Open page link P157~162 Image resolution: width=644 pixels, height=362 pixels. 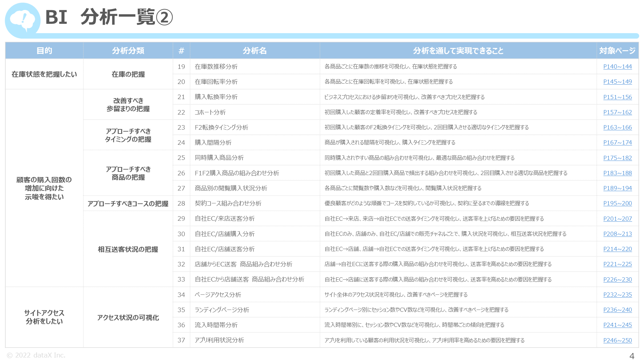(617, 112)
